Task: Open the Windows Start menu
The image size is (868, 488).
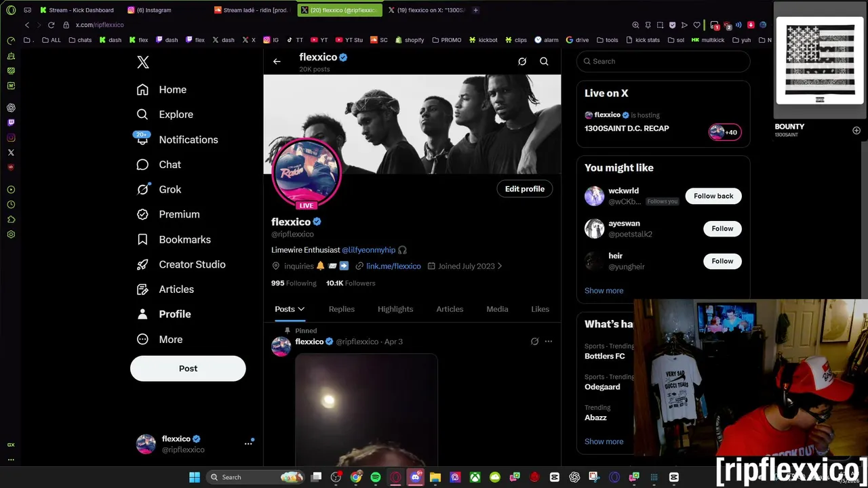Action: pyautogui.click(x=195, y=477)
